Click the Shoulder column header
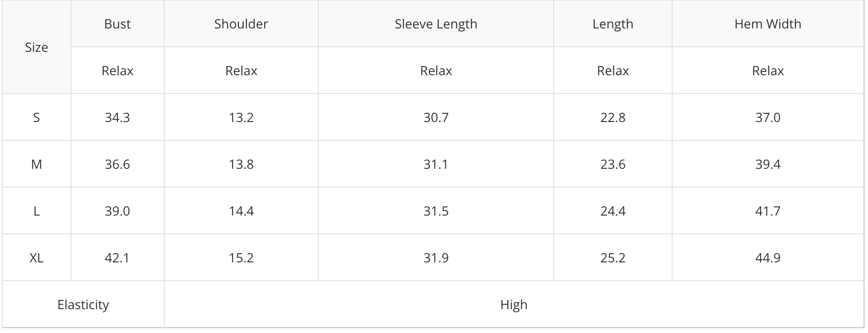This screenshot has width=868, height=333. [x=241, y=24]
